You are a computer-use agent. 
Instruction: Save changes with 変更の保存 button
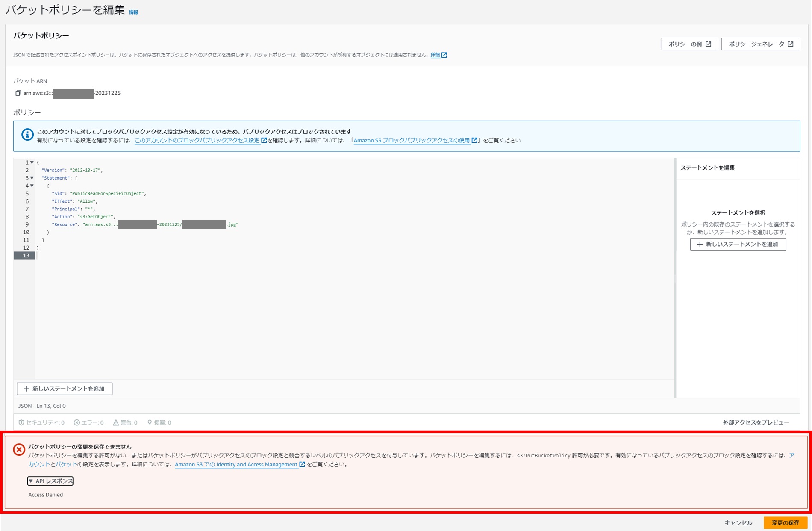(x=786, y=522)
